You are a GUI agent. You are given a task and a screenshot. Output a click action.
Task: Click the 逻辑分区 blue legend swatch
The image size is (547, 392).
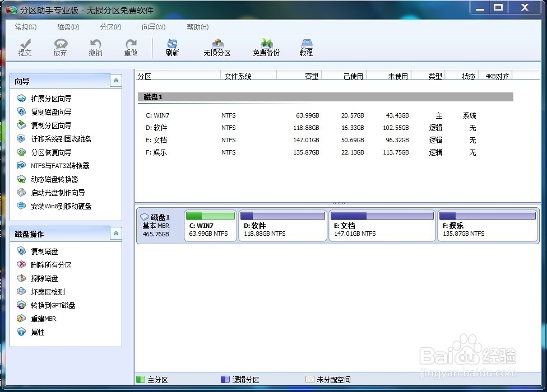(x=225, y=380)
